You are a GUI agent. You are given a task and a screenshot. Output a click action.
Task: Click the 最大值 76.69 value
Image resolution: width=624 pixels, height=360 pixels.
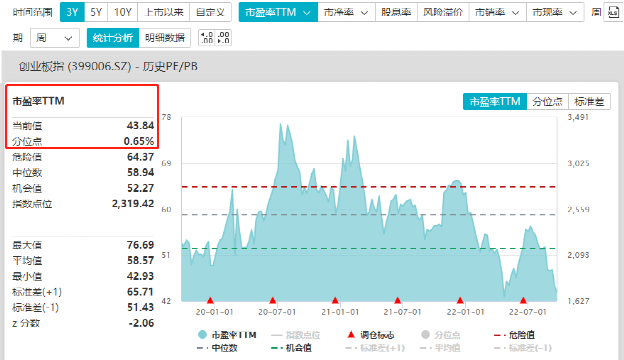pos(140,245)
